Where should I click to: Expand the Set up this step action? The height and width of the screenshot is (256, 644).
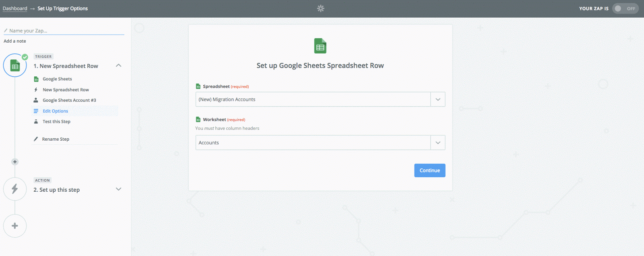pyautogui.click(x=118, y=189)
